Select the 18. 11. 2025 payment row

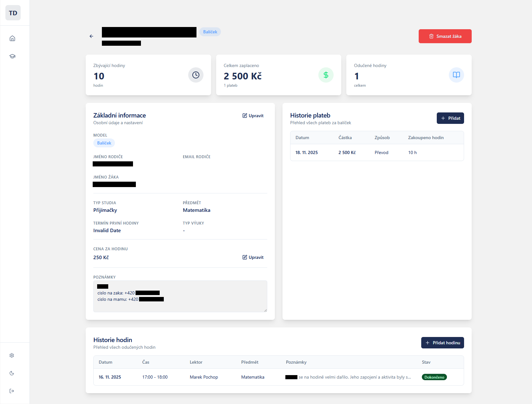point(377,152)
